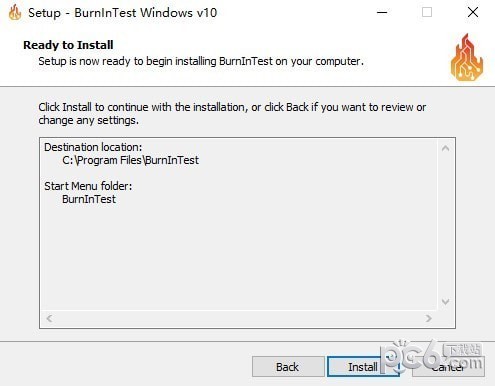Click the Start Menu folder BurnInTest entry
The image size is (495, 386).
coord(89,199)
